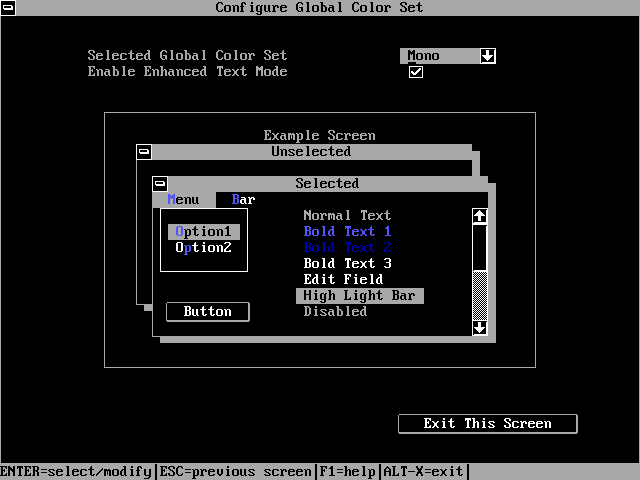This screenshot has height=480, width=640.
Task: Click the main window system menu icon
Action: [x=8, y=8]
